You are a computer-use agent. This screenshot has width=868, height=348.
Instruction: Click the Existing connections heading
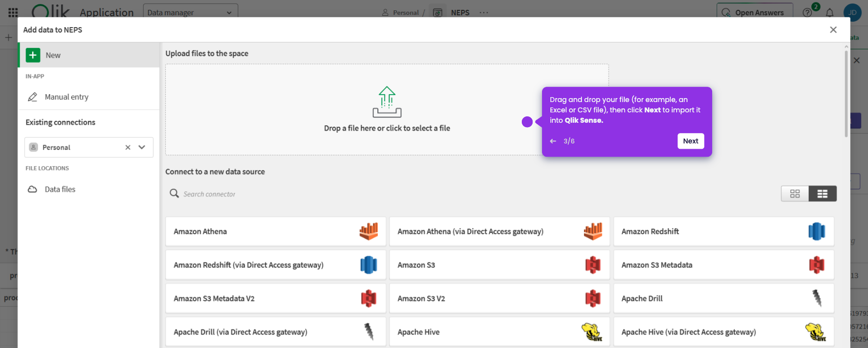point(61,122)
